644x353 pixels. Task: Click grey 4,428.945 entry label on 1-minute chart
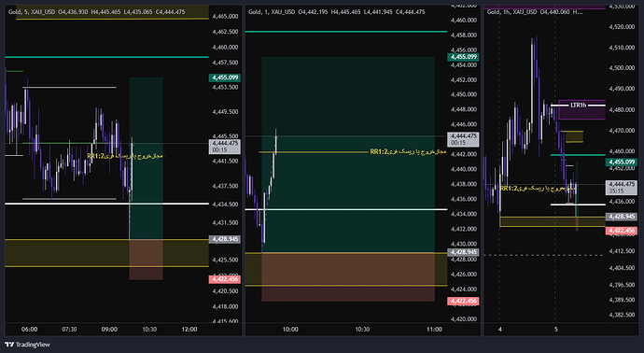click(463, 252)
